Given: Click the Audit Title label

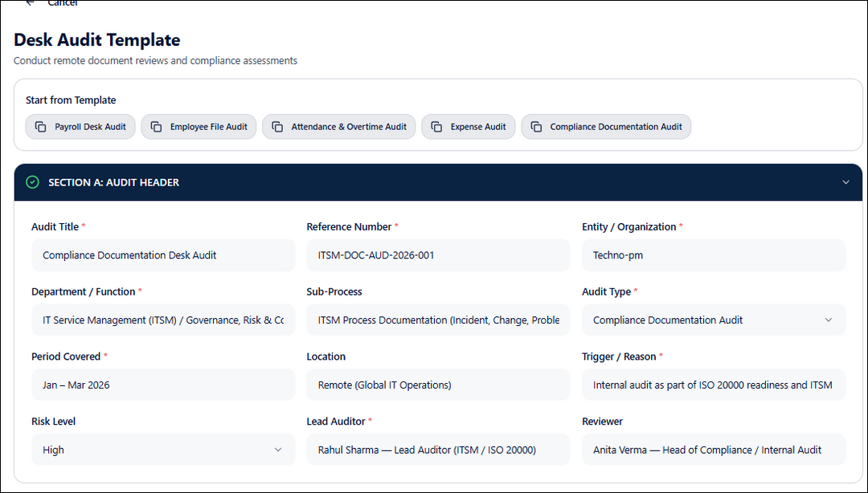Looking at the screenshot, I should [55, 227].
